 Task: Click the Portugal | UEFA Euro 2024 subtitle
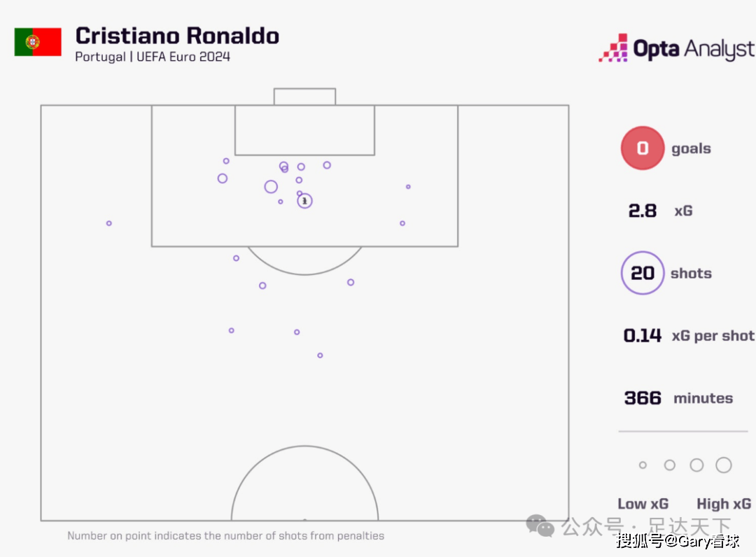pos(153,57)
